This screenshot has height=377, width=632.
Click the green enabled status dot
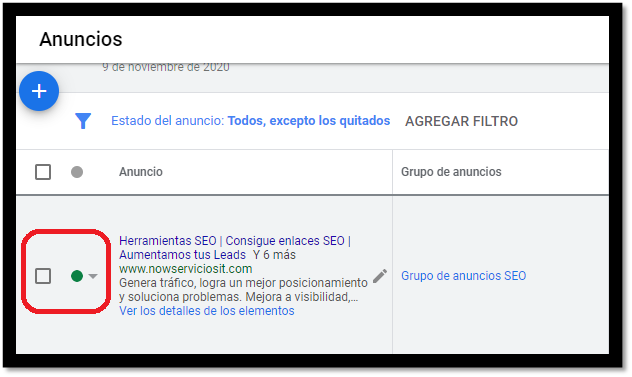[77, 276]
